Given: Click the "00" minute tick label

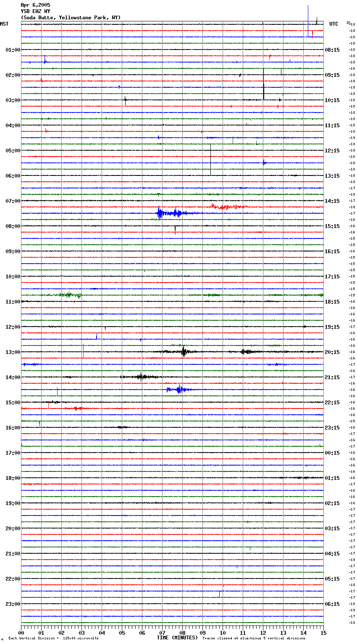Looking at the screenshot, I should click(x=21, y=633).
